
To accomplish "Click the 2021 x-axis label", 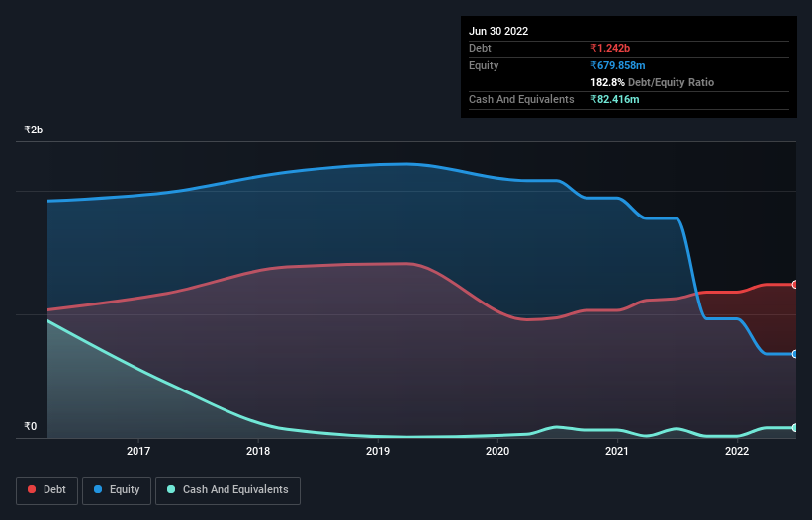I will click(617, 451).
